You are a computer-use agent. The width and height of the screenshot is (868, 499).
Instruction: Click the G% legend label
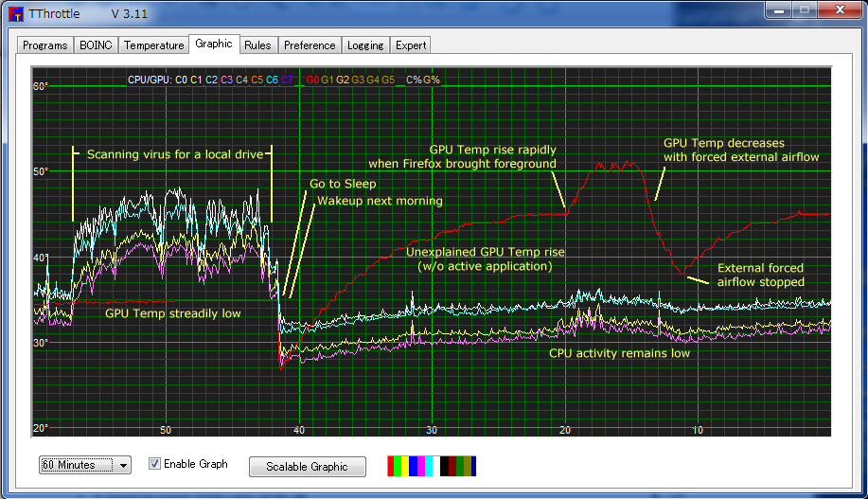(432, 80)
